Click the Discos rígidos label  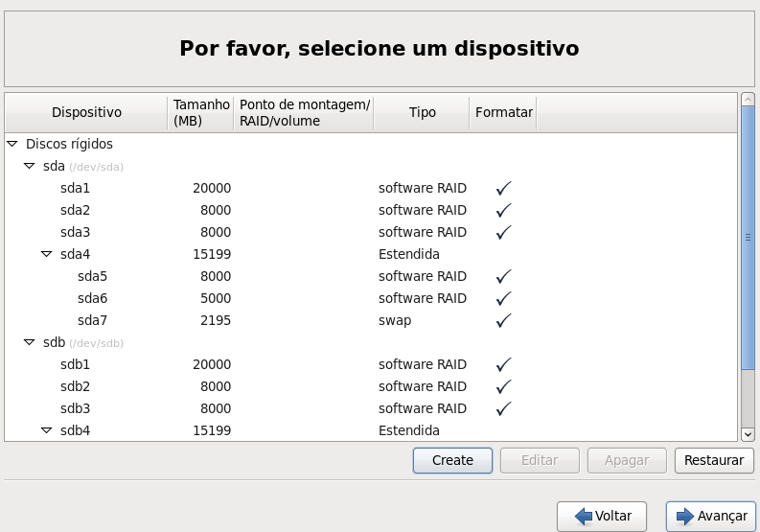[x=69, y=144]
